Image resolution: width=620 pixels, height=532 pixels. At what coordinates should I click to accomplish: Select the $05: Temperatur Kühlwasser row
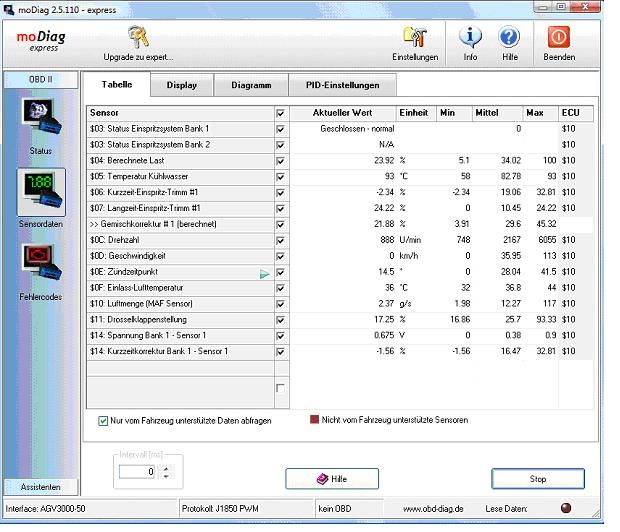point(180,176)
